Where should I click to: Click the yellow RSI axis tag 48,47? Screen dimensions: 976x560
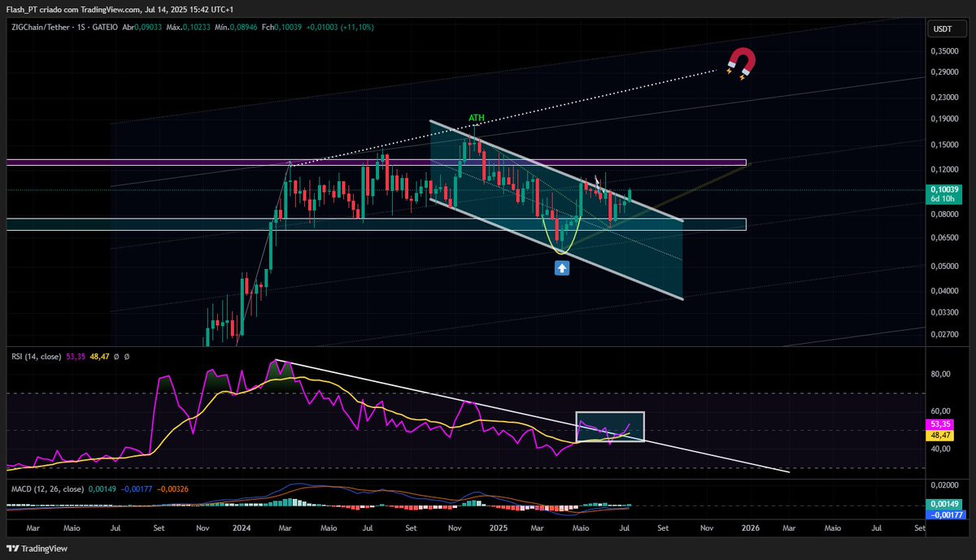[939, 435]
